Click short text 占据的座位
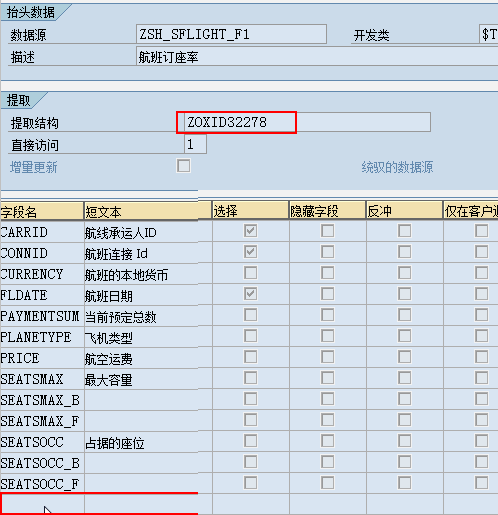Screen dimensions: 498x515 coord(115,443)
